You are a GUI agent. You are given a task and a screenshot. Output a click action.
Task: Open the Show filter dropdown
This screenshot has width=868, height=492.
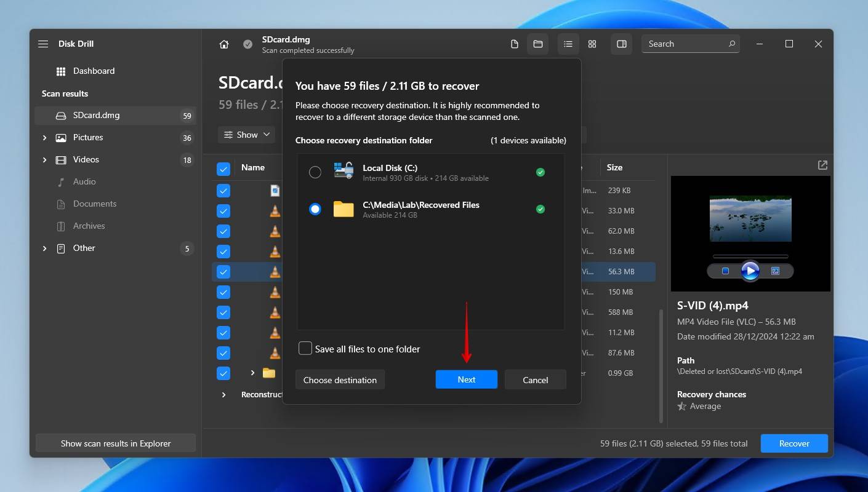(x=246, y=135)
